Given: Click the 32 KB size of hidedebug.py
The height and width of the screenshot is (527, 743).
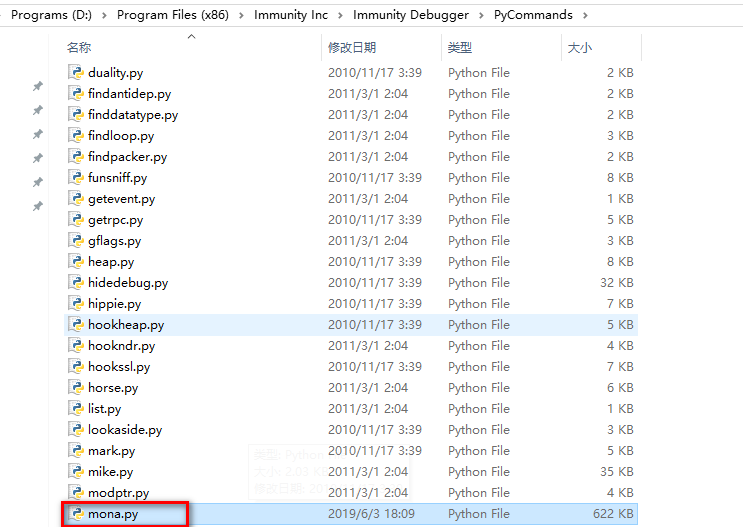Looking at the screenshot, I should point(616,282).
